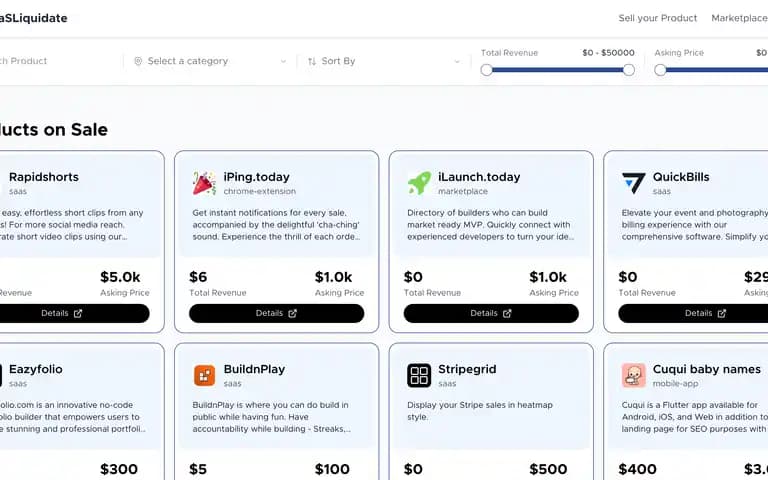Click the iPing.today product title

pos(256,177)
